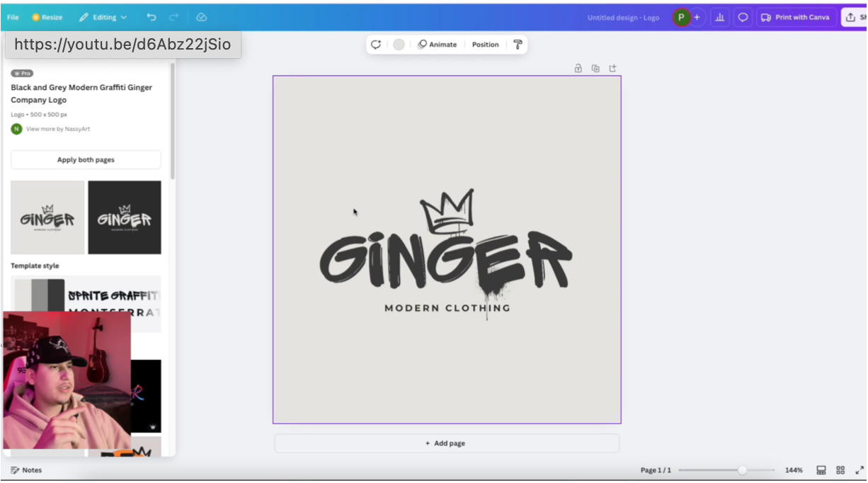The width and height of the screenshot is (868, 483).
Task: Click the cloud save status icon
Action: pos(201,17)
